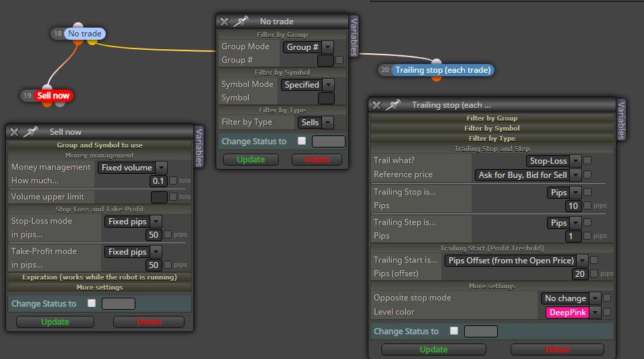
Task: Close the No trade panel
Action: point(224,22)
